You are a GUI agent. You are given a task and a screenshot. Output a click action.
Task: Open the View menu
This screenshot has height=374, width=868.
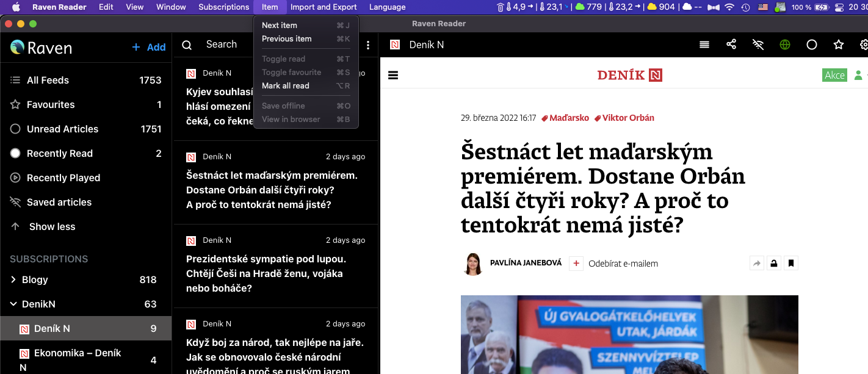134,7
